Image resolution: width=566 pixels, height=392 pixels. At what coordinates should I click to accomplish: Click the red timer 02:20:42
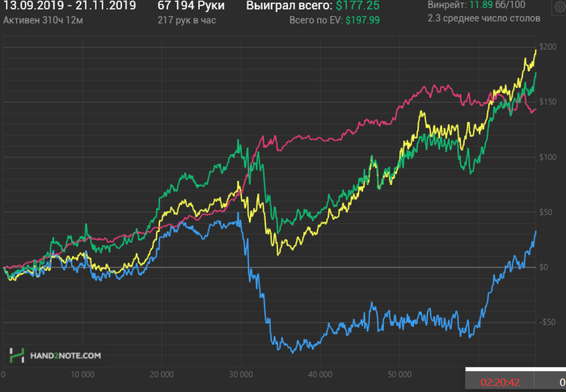tap(500, 382)
